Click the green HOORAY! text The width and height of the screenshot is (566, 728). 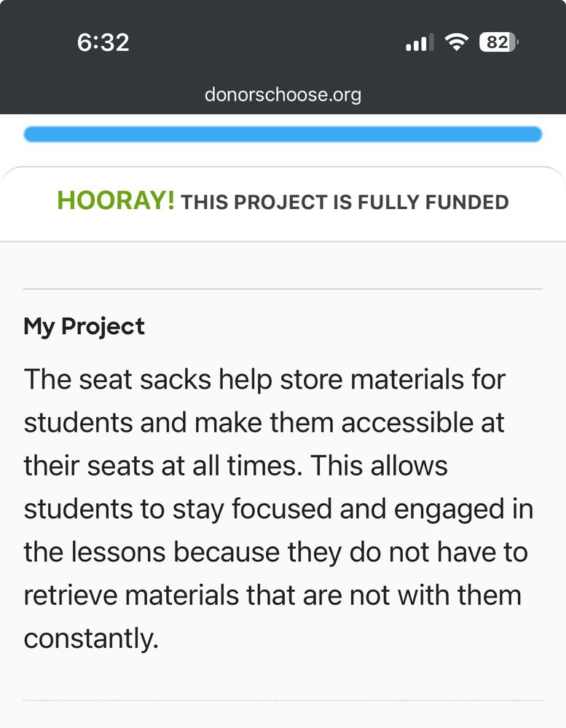click(116, 201)
